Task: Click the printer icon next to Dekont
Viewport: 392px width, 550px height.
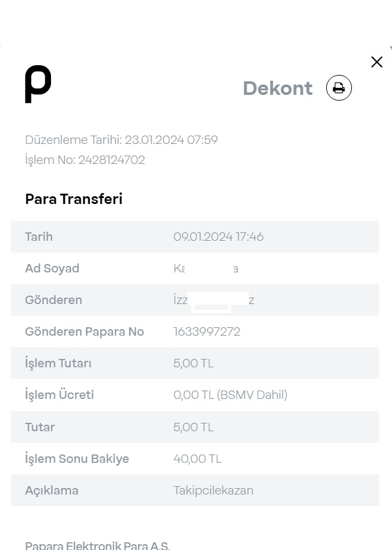Action: (x=338, y=88)
